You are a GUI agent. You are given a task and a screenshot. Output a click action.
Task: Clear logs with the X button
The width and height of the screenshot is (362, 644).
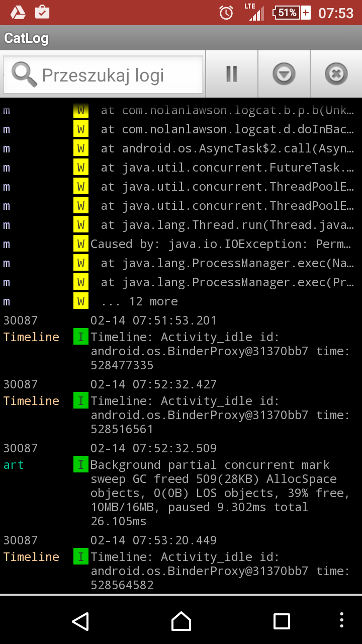336,74
